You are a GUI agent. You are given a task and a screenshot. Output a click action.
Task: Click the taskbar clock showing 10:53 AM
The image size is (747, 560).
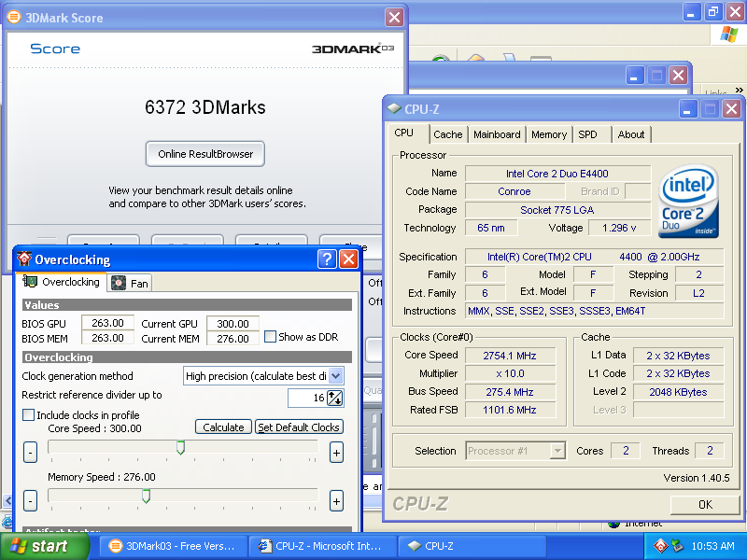click(x=712, y=546)
